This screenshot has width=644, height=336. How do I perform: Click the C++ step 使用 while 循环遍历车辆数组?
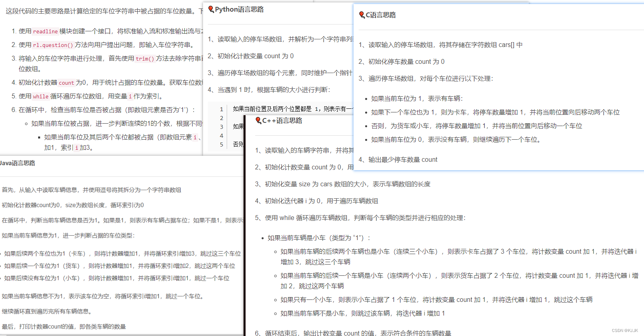[x=360, y=218]
